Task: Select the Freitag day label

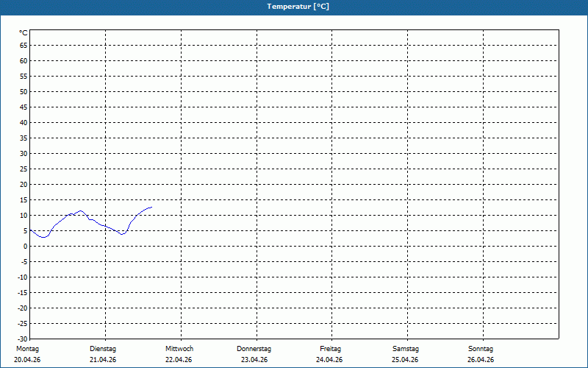Action: (330, 349)
